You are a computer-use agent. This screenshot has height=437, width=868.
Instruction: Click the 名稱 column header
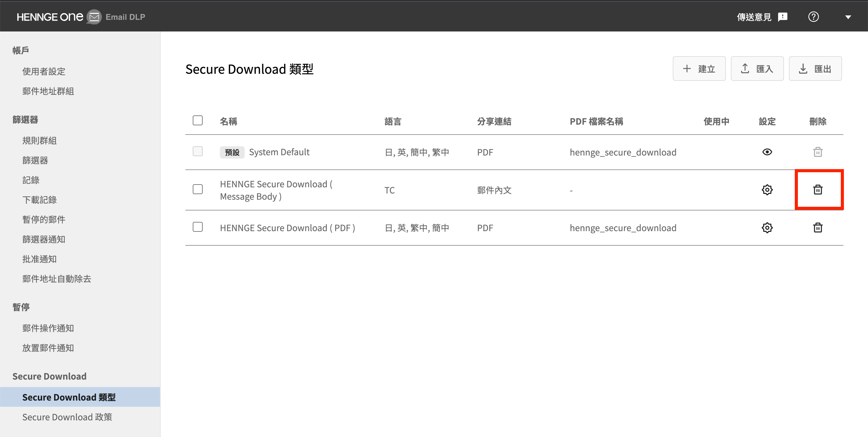[229, 121]
